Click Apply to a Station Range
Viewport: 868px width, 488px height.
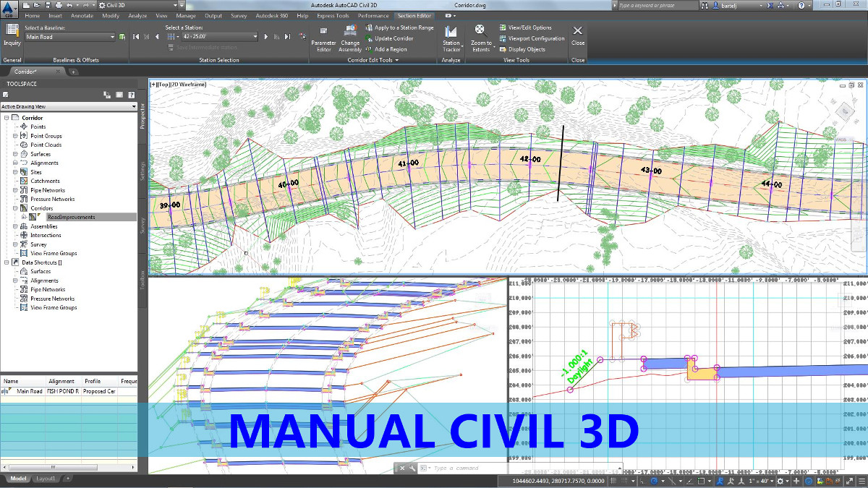pyautogui.click(x=404, y=27)
